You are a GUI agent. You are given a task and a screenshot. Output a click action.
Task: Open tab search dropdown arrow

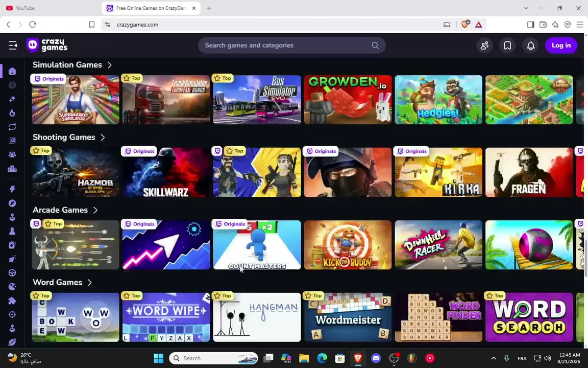point(526,8)
